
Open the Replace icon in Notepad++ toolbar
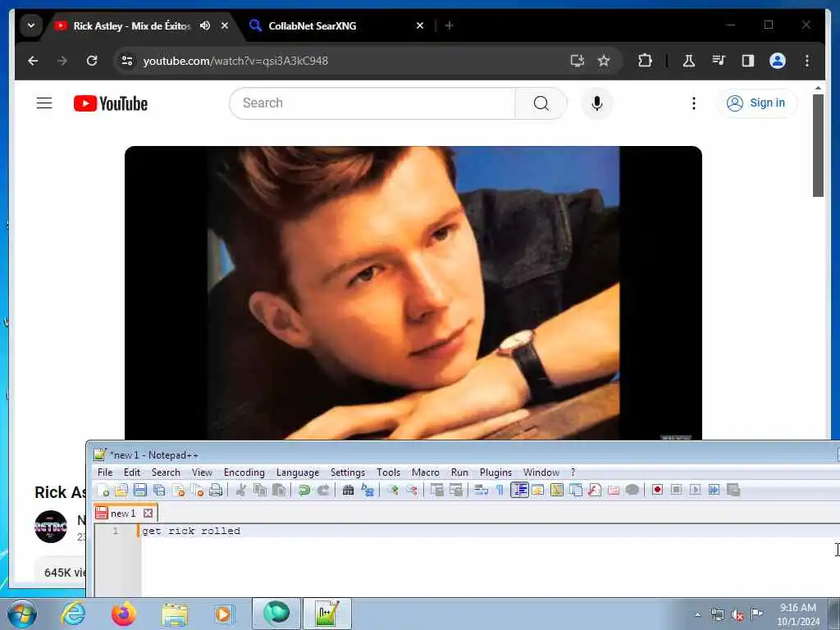[x=367, y=490]
